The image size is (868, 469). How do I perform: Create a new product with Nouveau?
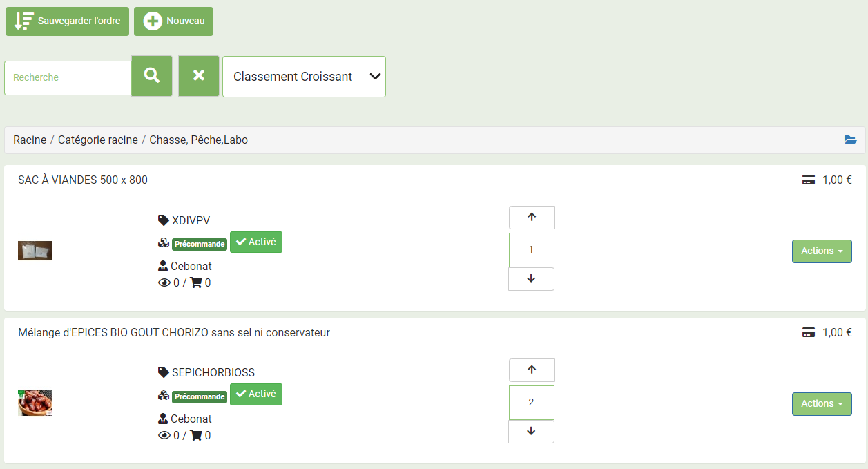(173, 21)
